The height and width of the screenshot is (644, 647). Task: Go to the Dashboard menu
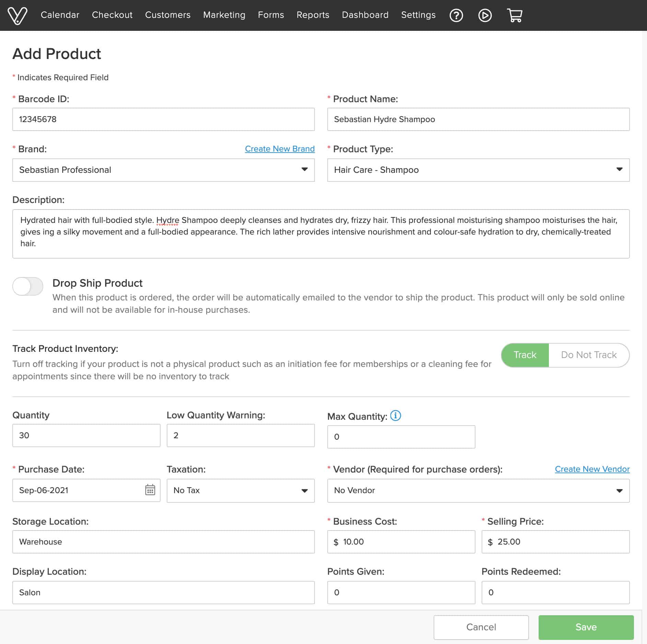point(365,15)
